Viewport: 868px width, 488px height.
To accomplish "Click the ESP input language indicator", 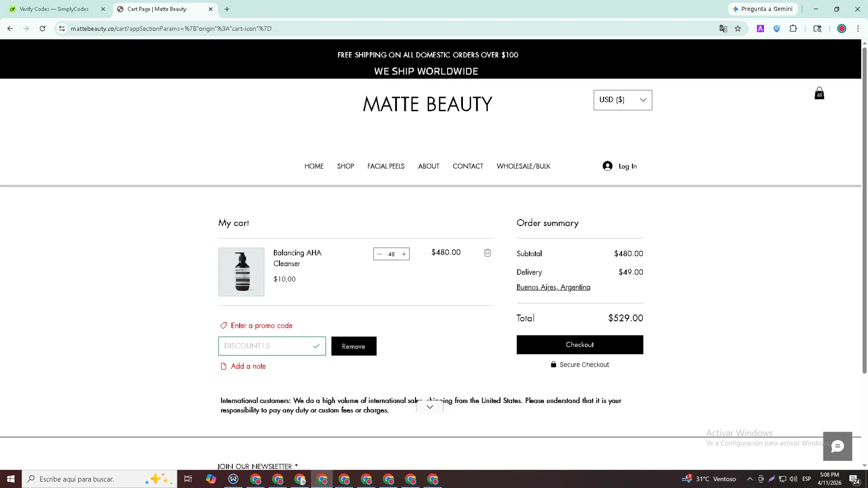I will [x=807, y=479].
